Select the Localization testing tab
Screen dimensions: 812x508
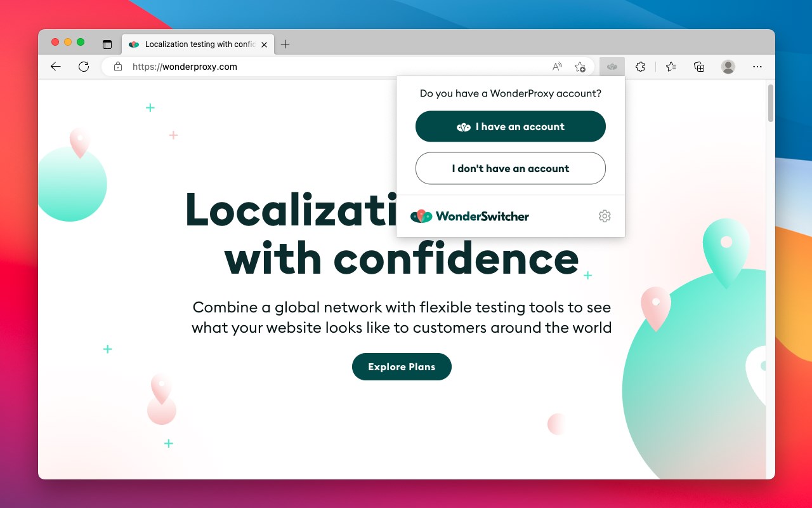click(x=197, y=44)
